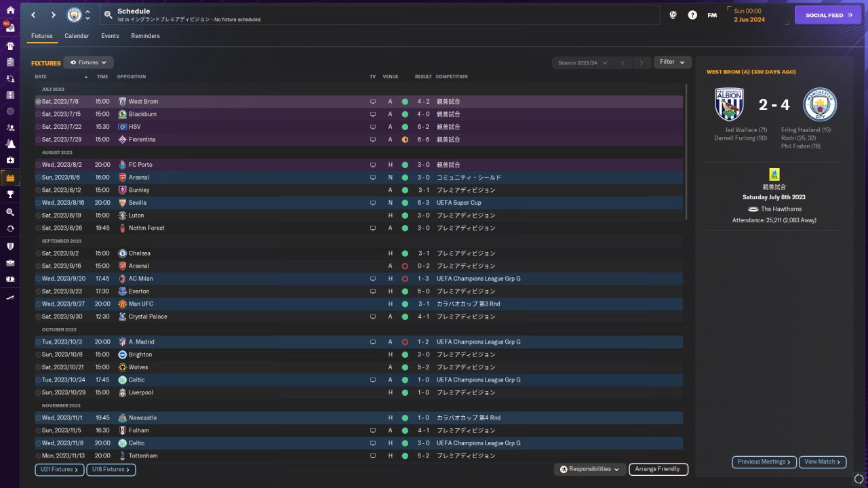The width and height of the screenshot is (868, 488).
Task: Open Previous Meetings button
Action: point(764,462)
